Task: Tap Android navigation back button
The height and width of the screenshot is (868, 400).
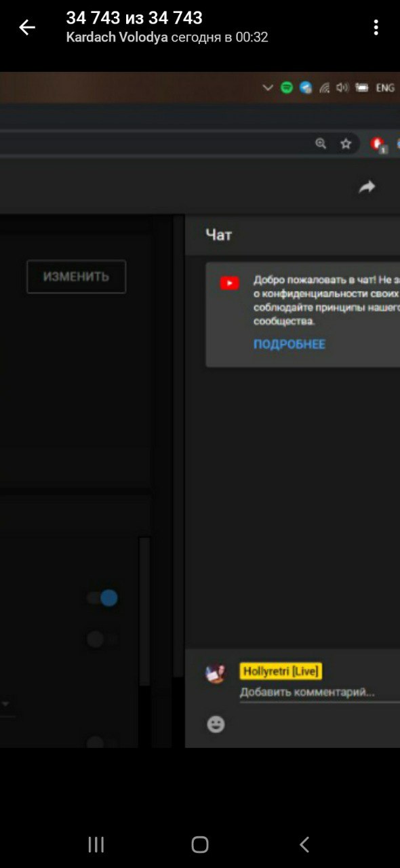Action: 304,844
